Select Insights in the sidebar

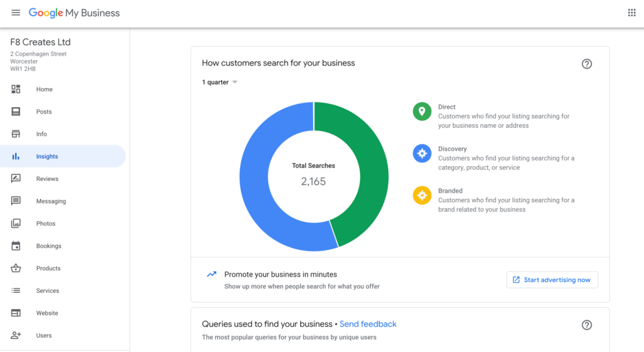pos(63,156)
